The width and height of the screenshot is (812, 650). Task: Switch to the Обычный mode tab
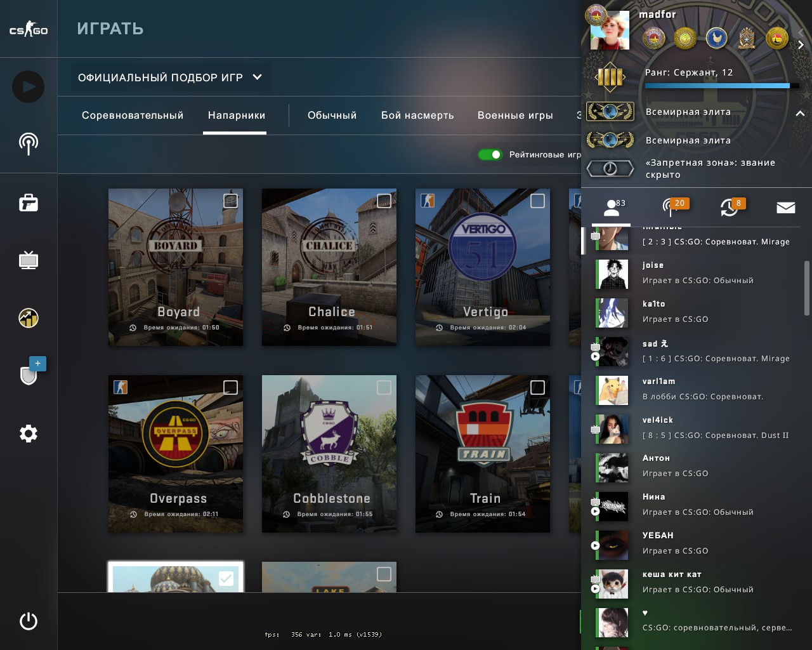pos(332,116)
